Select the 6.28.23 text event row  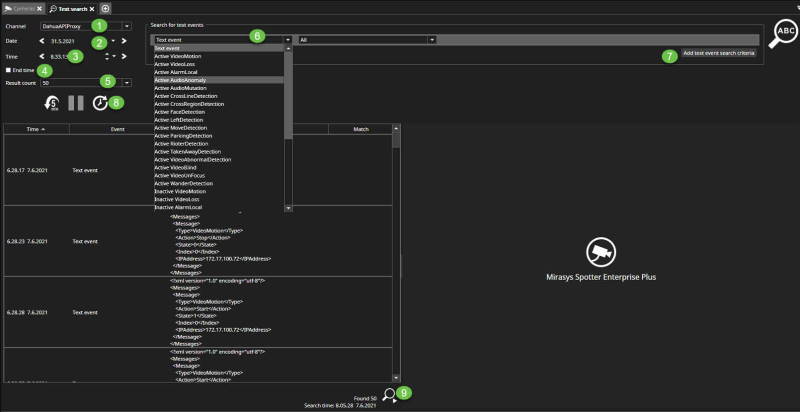click(x=84, y=241)
